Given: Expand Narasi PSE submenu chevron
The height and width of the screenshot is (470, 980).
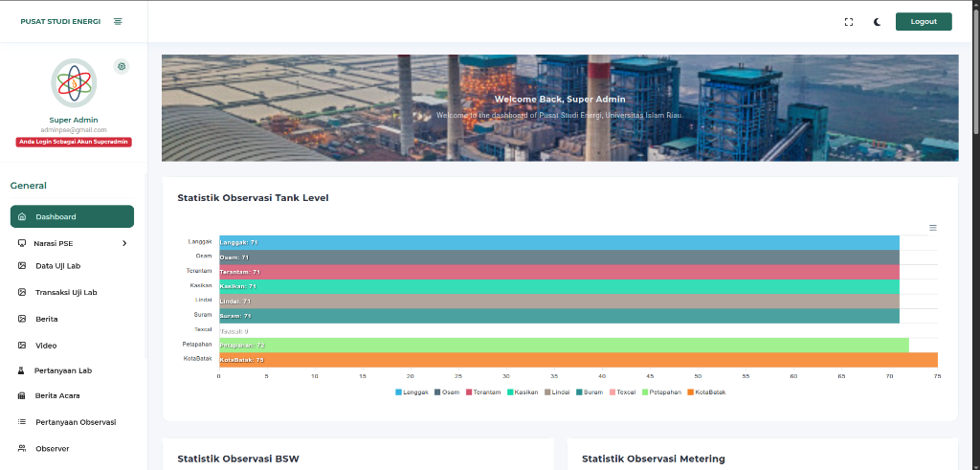Looking at the screenshot, I should click(x=124, y=243).
